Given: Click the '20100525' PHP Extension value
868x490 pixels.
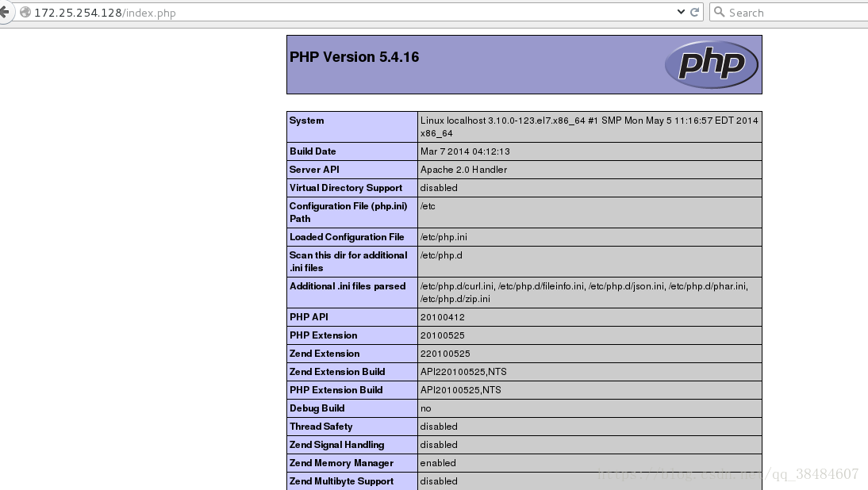Looking at the screenshot, I should 442,335.
